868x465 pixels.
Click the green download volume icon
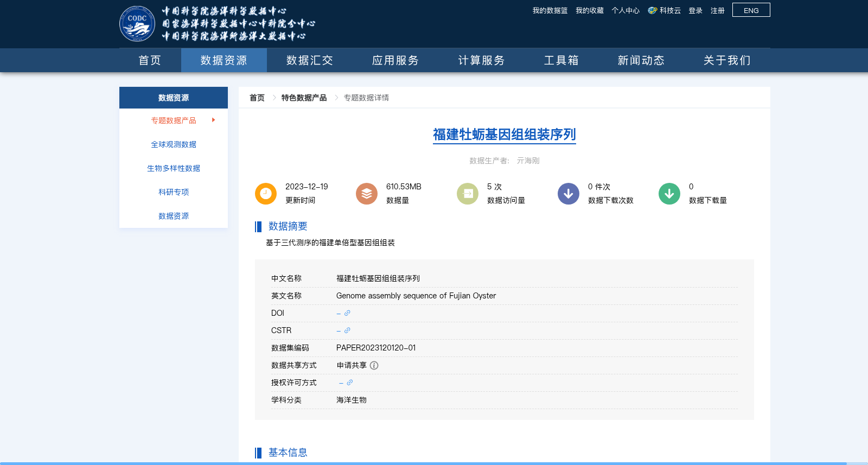(x=669, y=194)
